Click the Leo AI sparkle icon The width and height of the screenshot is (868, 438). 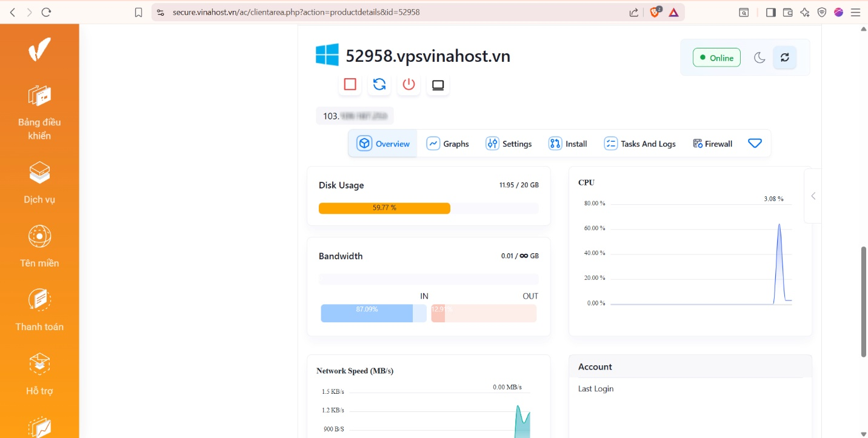click(805, 12)
